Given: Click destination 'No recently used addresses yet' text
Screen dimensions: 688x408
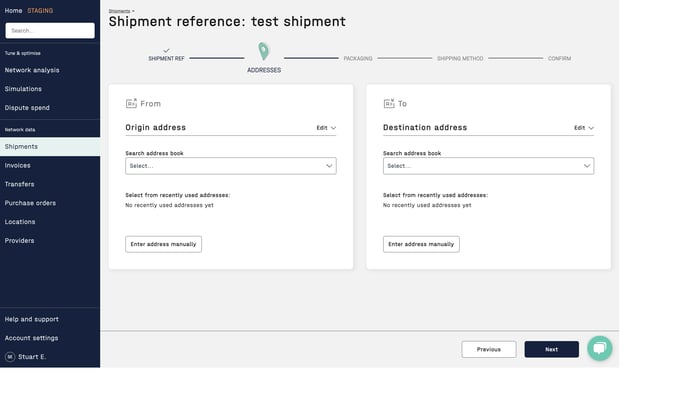Looking at the screenshot, I should coord(427,205).
